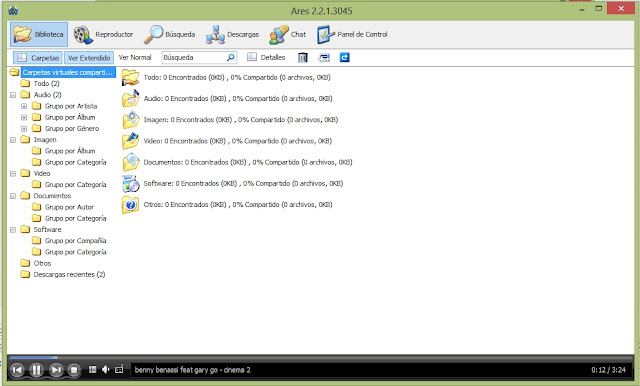Click the player icon right of speaker
640x386 pixels.
point(119,370)
